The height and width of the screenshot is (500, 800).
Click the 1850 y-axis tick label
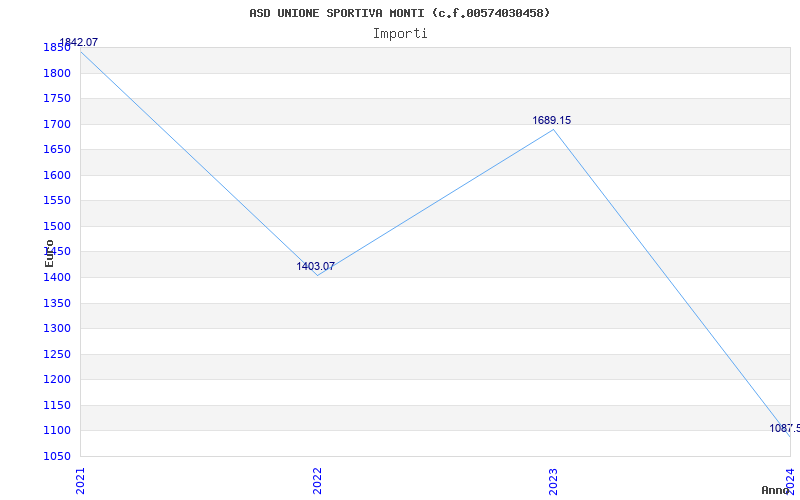(x=57, y=47)
